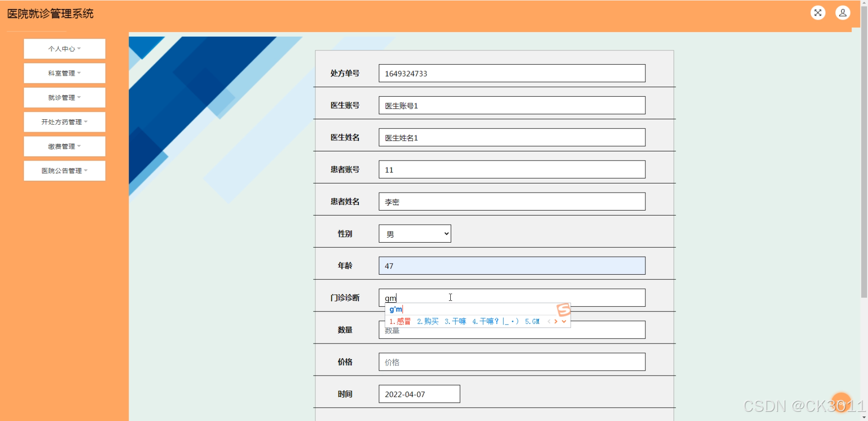Click the 患者账号 field containing 11

(512, 170)
